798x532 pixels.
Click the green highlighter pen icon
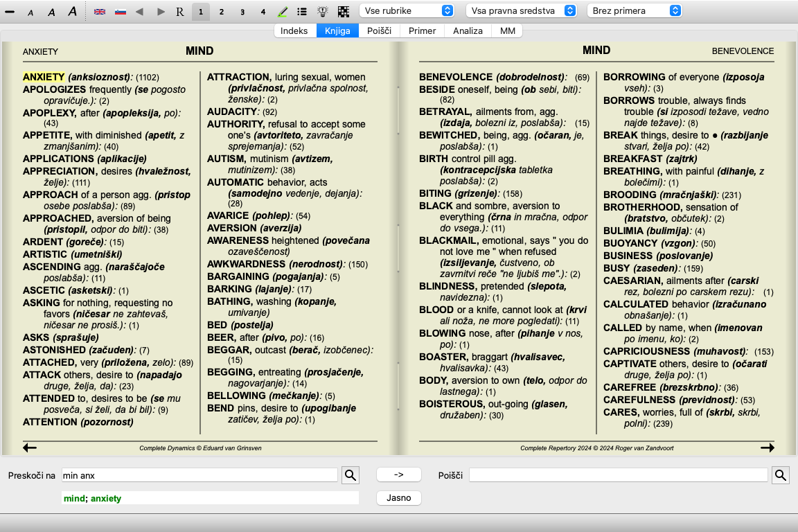(283, 12)
